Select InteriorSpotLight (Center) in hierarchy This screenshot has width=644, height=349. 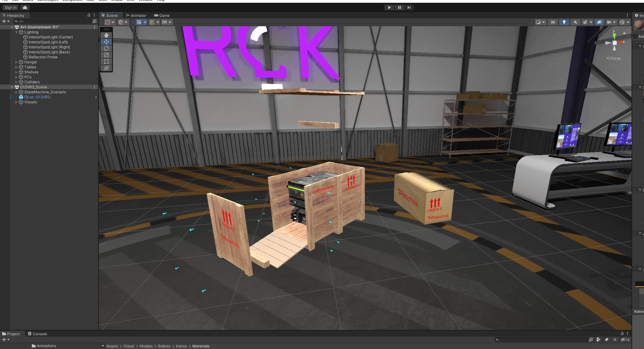coord(51,37)
